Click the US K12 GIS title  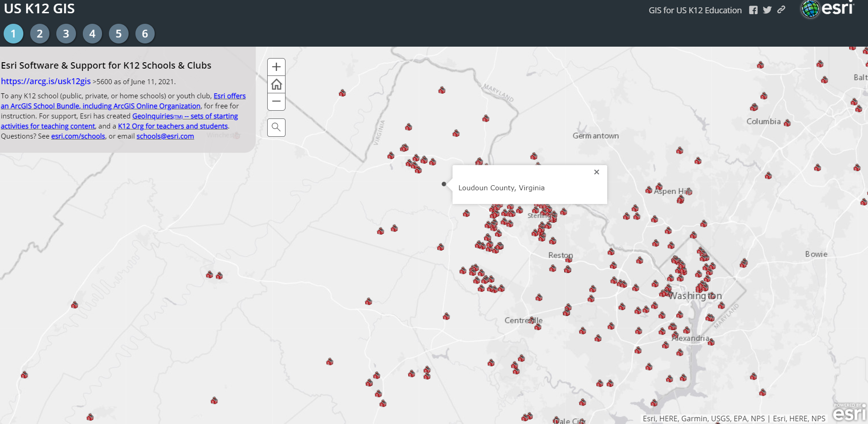(39, 9)
